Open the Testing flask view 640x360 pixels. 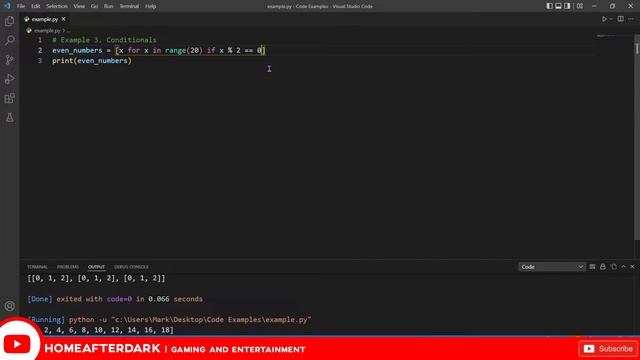[9, 118]
